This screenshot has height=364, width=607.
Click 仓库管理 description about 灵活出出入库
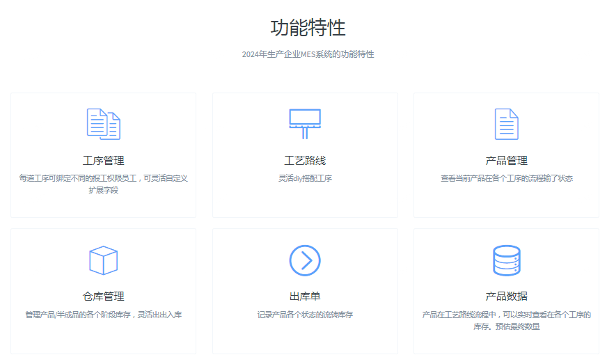coord(103,315)
